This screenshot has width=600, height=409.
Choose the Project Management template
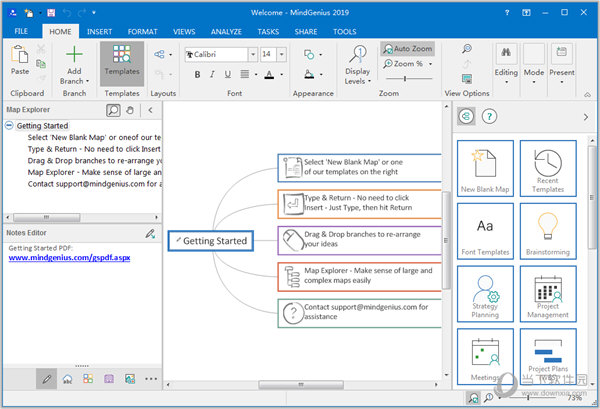tap(548, 294)
